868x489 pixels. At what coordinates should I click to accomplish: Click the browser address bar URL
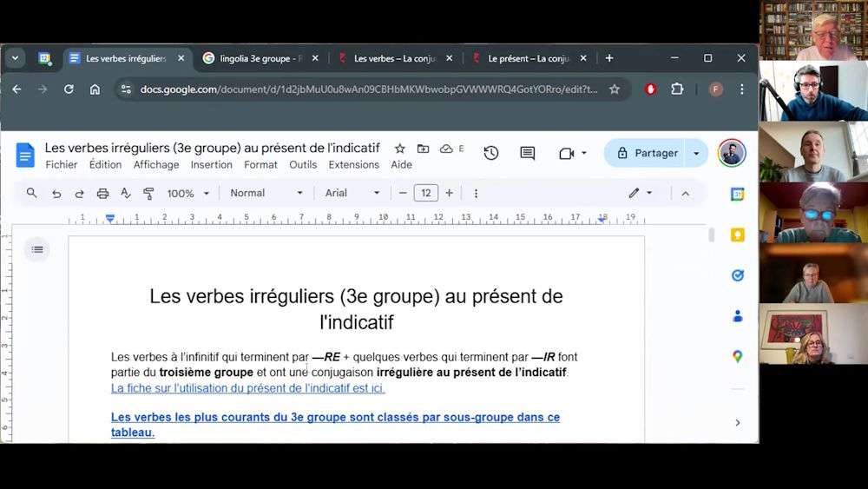click(x=369, y=89)
